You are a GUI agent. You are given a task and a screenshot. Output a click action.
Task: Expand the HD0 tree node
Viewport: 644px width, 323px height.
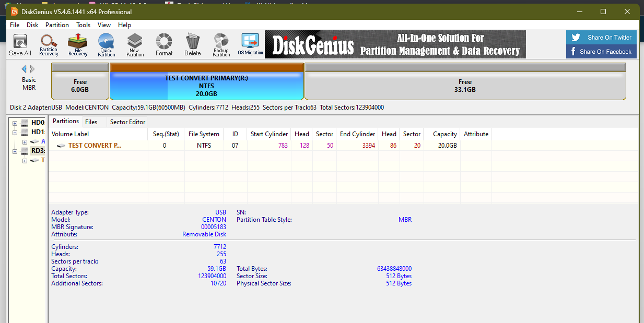[x=15, y=124]
